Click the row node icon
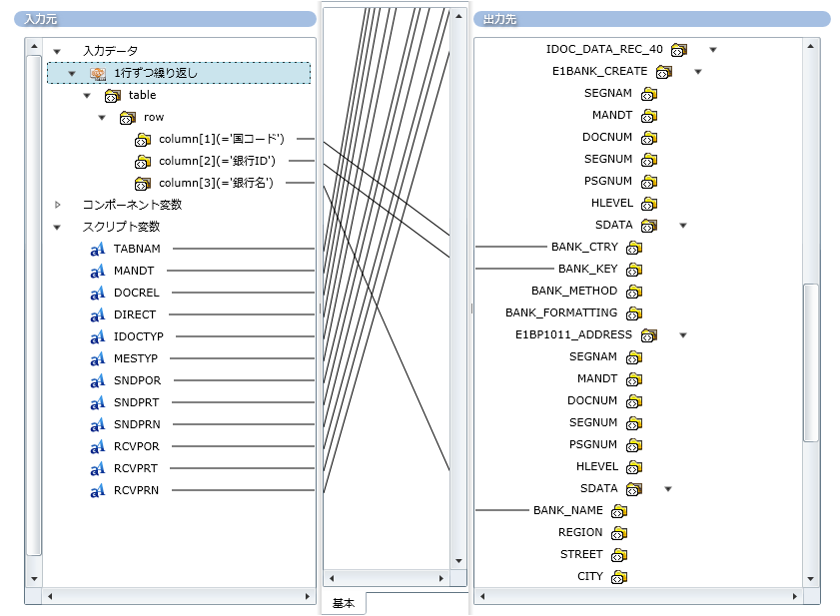 [127, 118]
